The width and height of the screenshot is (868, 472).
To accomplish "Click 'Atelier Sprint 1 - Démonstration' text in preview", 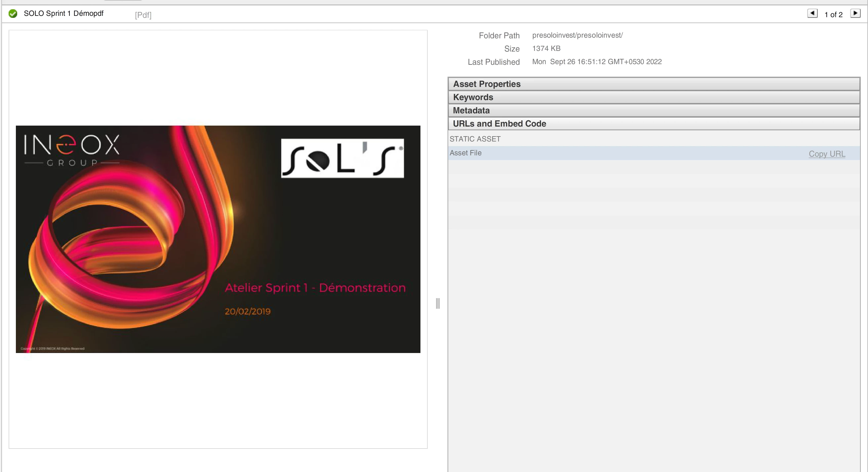I will 315,287.
